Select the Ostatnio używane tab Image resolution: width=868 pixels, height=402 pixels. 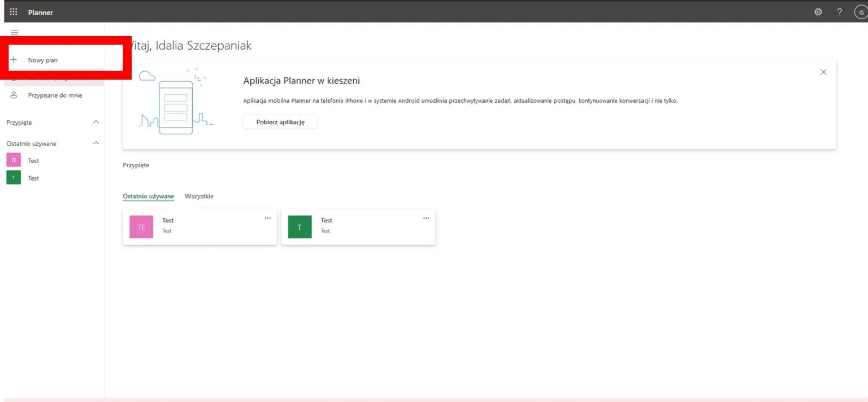click(x=148, y=196)
